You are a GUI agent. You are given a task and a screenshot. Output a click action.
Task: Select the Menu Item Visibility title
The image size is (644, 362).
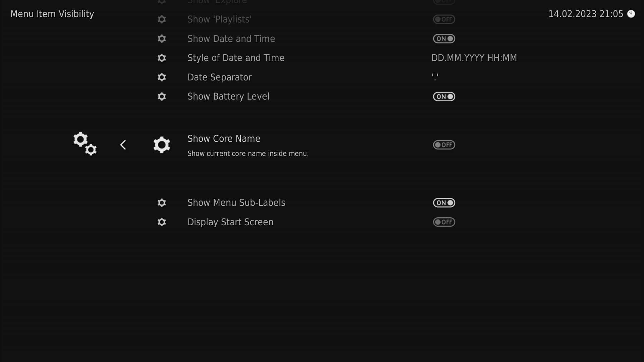pyautogui.click(x=52, y=14)
